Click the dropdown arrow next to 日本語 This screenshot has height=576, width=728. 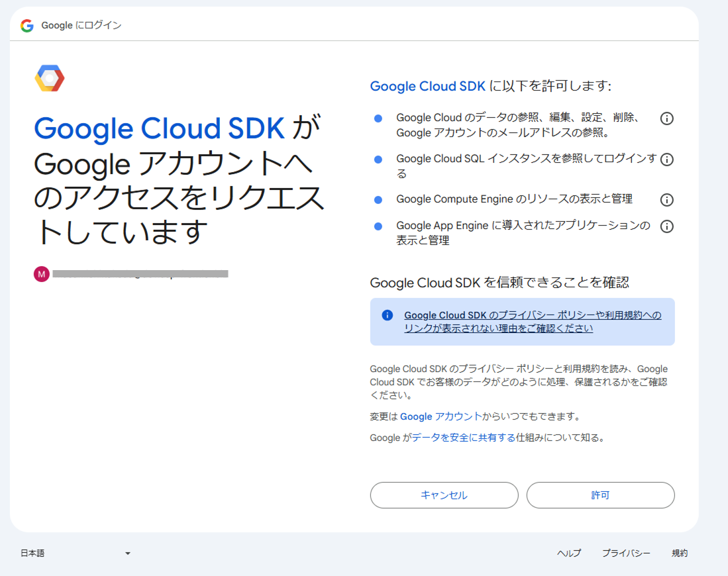tap(128, 553)
